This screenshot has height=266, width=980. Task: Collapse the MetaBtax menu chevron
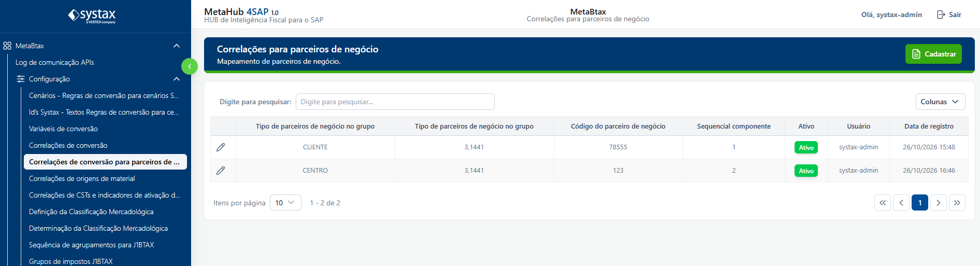click(x=177, y=46)
